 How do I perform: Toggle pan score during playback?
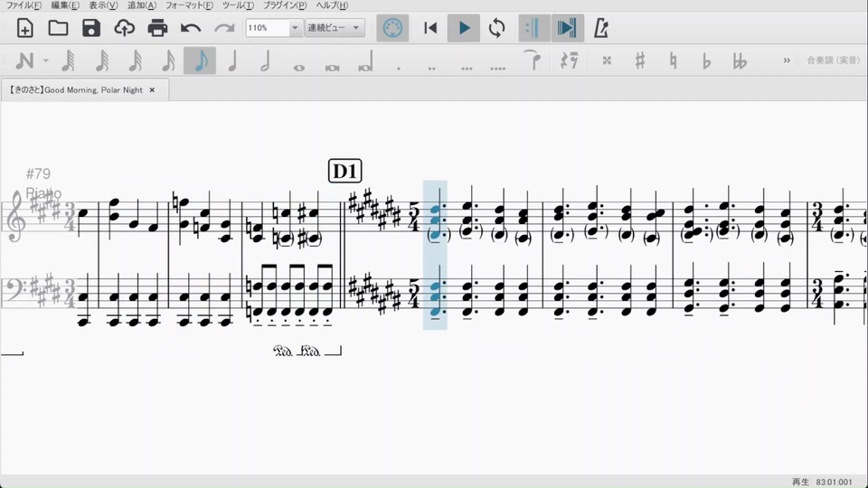568,28
